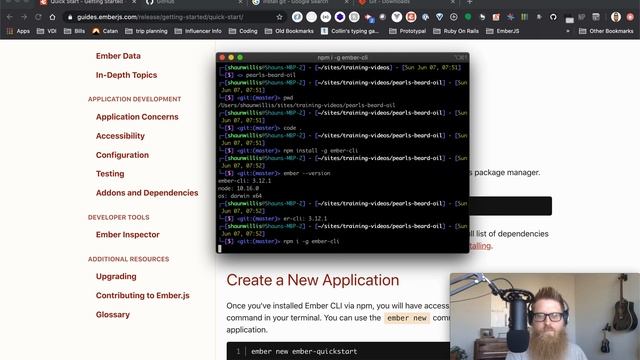Click the inline 'ember new' code snippet
Screen dimensions: 640x360
tap(407, 318)
